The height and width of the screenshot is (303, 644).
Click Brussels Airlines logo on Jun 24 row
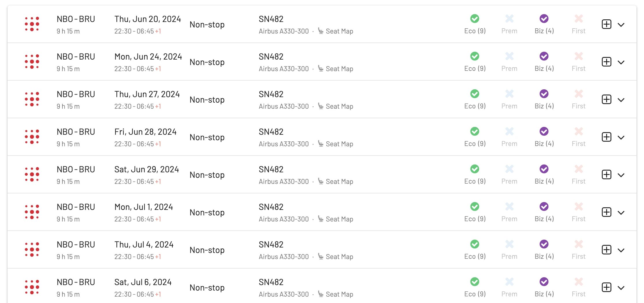tap(32, 62)
